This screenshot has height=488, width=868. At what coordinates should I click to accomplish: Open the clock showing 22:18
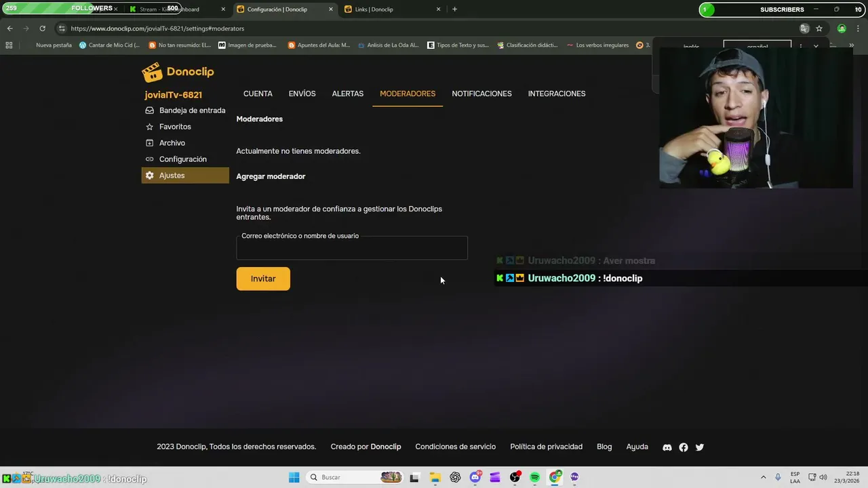point(847,477)
